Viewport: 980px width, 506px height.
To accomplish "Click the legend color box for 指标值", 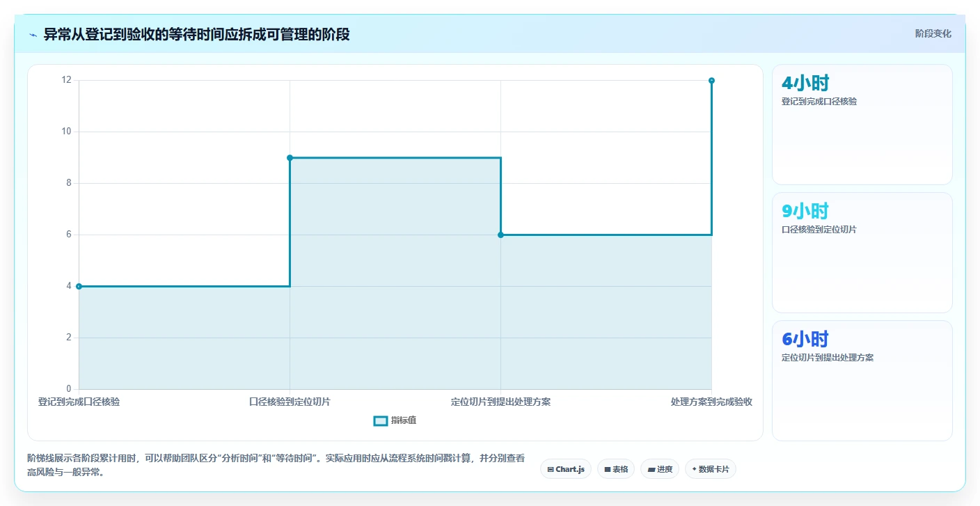I will tap(380, 420).
